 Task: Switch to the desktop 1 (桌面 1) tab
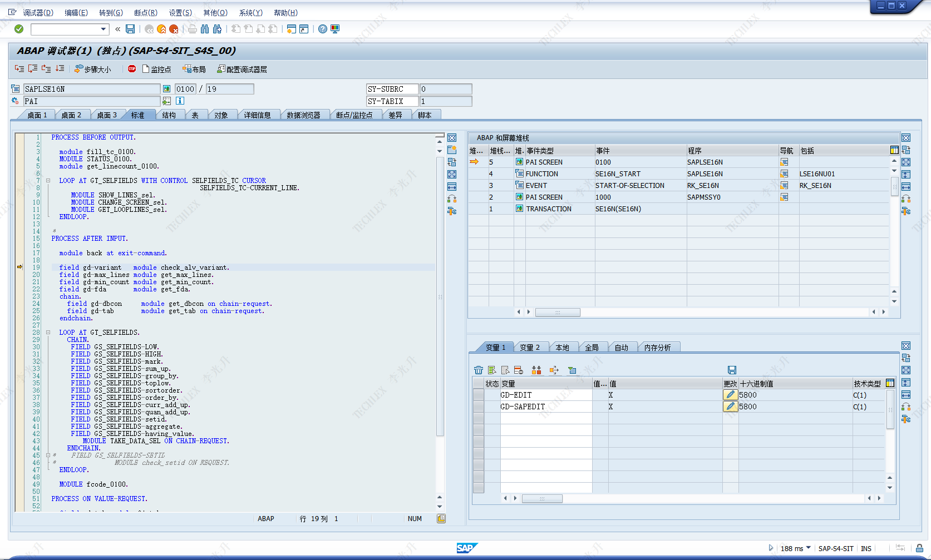click(37, 115)
